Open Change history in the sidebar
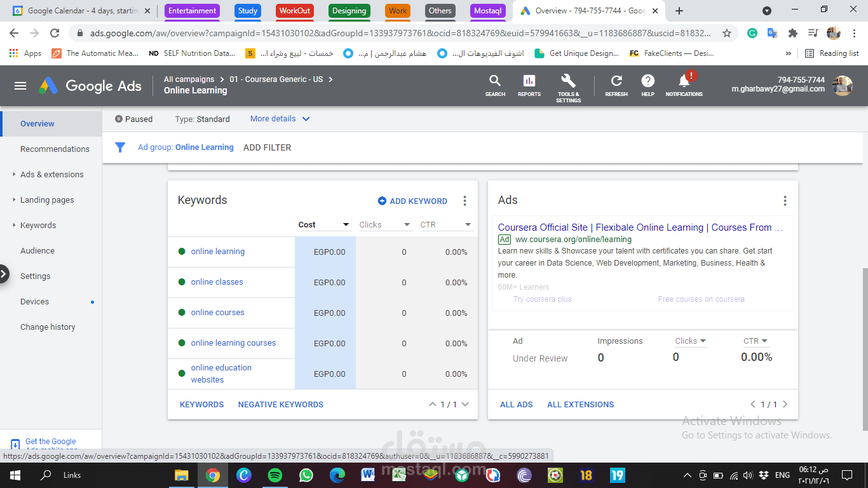 coord(48,327)
